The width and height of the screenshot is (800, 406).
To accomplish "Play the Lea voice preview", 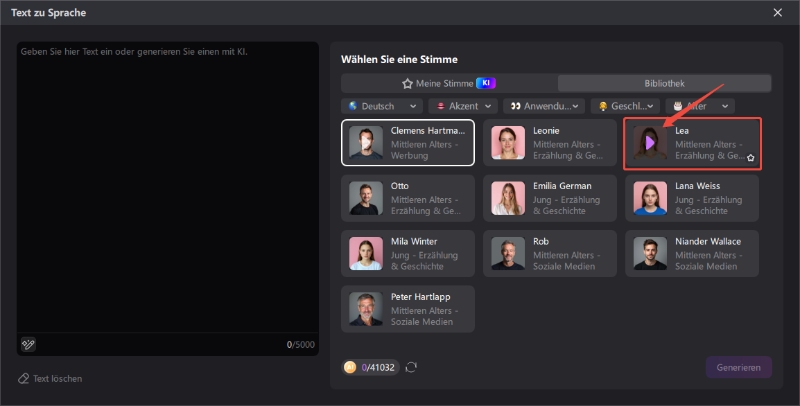I will point(648,144).
